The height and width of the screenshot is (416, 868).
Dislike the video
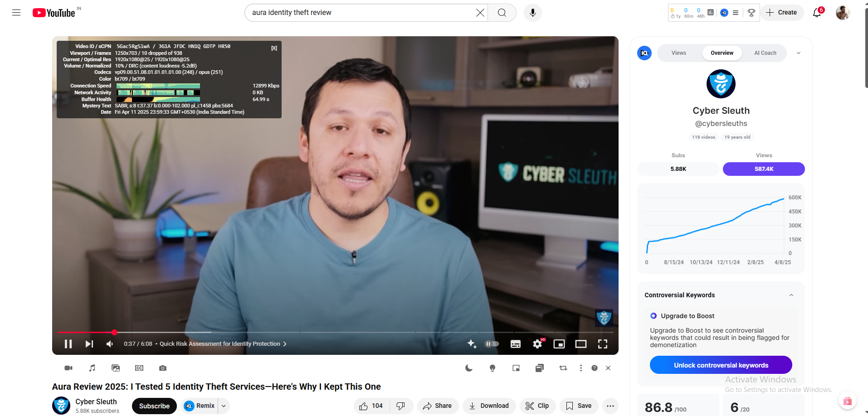(401, 406)
